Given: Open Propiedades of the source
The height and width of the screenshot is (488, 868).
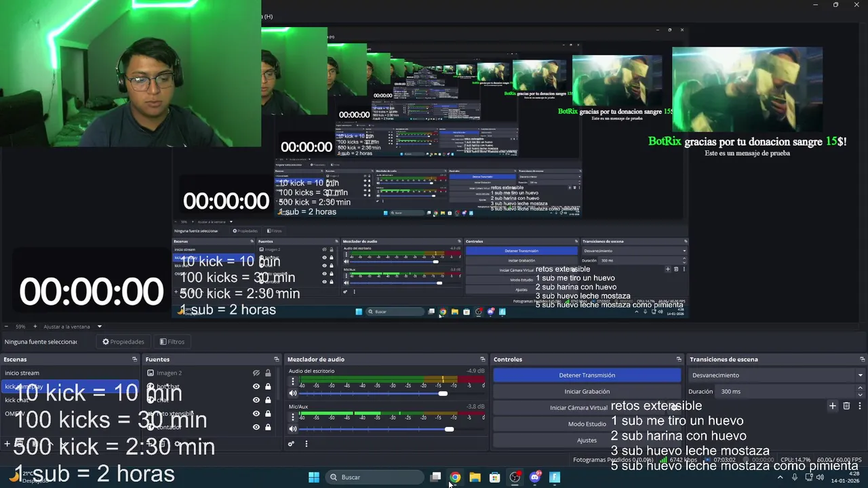Looking at the screenshot, I should point(123,342).
